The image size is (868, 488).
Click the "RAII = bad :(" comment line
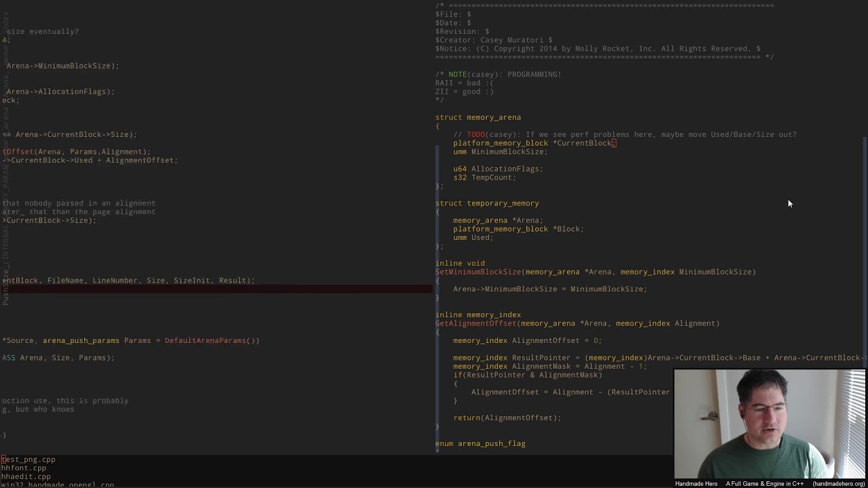click(465, 83)
